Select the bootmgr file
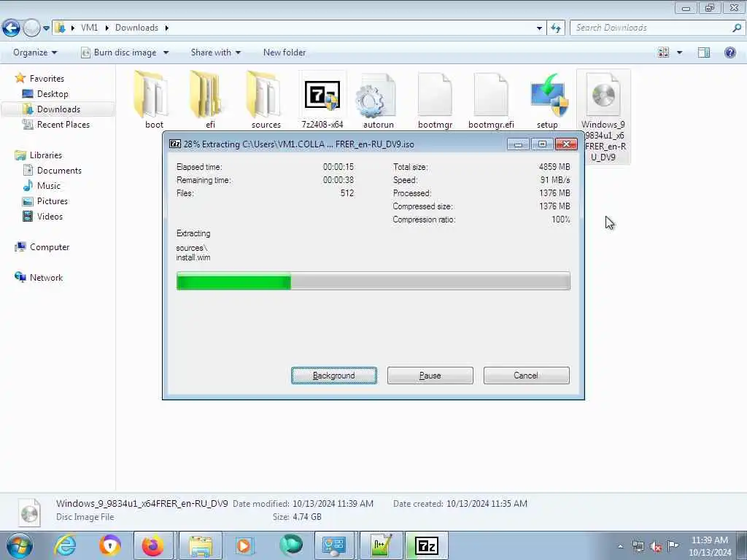This screenshot has height=560, width=747. tap(435, 99)
